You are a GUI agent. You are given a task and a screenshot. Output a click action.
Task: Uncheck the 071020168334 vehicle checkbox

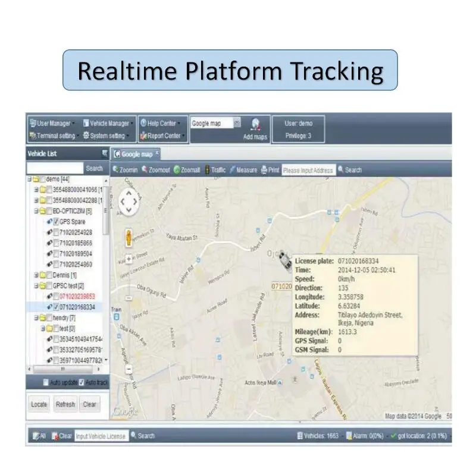56,307
